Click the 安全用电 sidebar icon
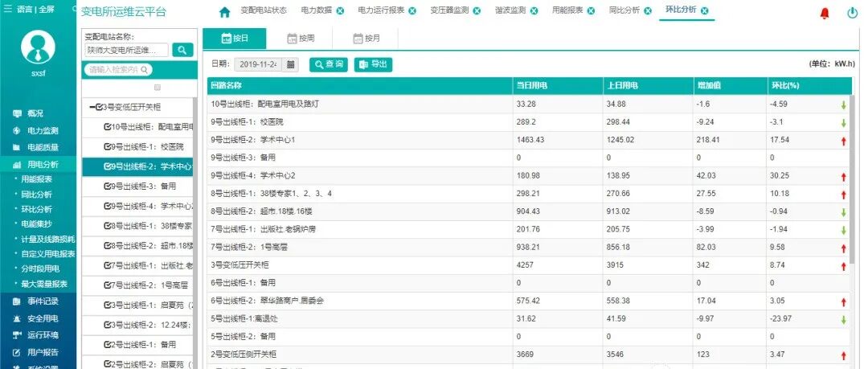Screen dimensions: 868x369 [17, 319]
